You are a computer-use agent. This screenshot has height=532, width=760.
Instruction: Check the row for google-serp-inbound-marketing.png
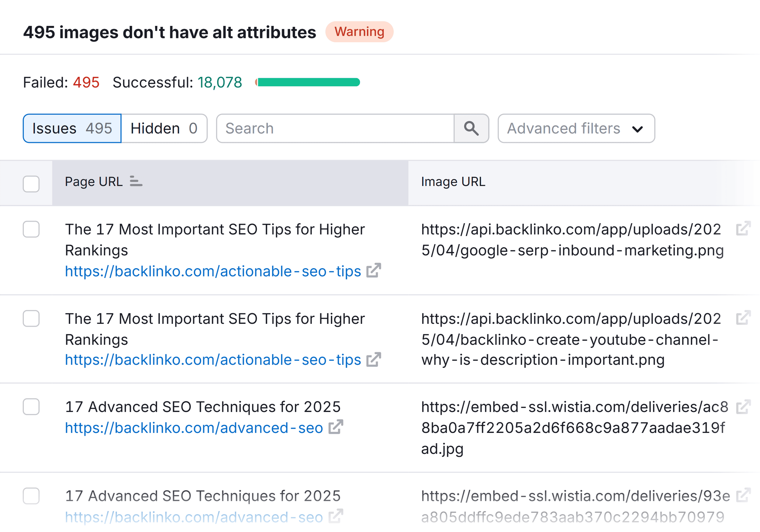pyautogui.click(x=31, y=229)
